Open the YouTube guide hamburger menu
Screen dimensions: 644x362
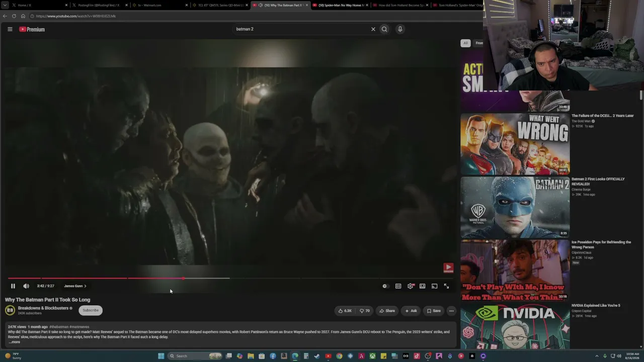pos(10,29)
